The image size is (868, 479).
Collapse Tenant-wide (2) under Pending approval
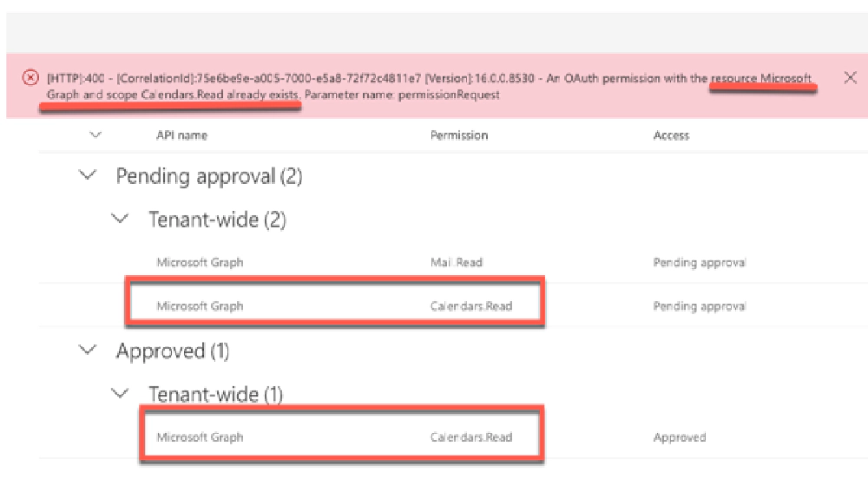(122, 220)
